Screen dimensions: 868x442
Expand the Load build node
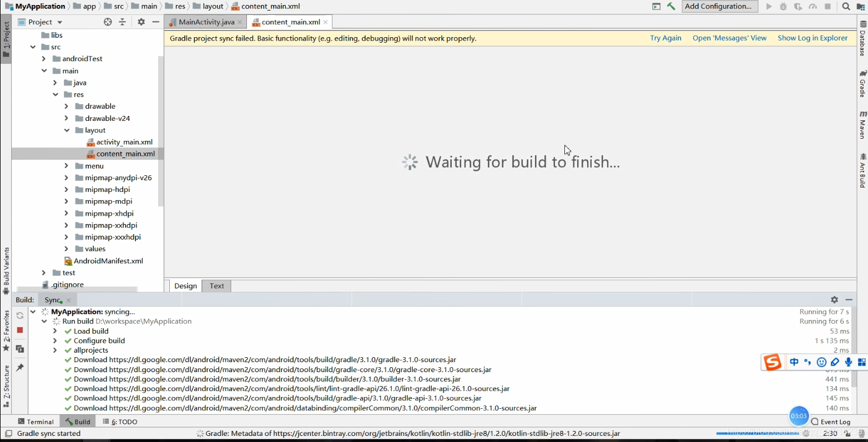click(55, 331)
